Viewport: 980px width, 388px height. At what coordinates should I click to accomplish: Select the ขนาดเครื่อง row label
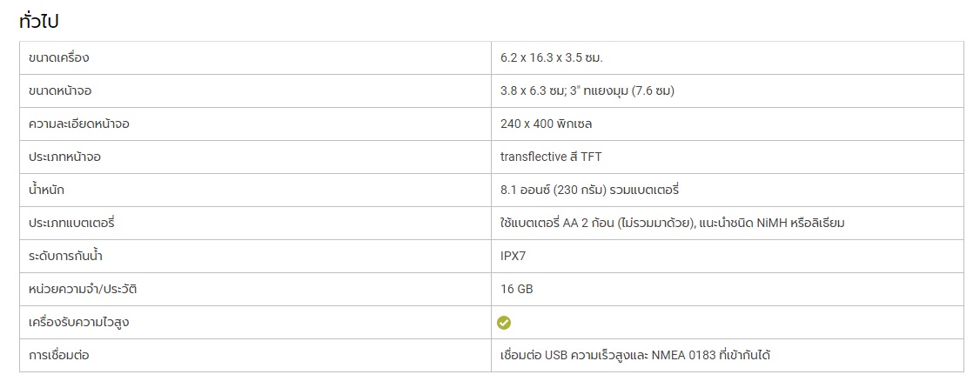[59, 58]
